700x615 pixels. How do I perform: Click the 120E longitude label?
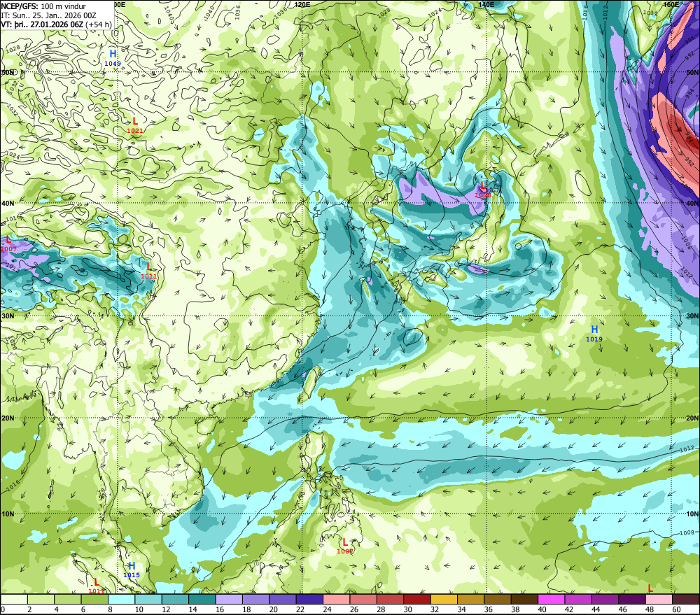pos(302,4)
